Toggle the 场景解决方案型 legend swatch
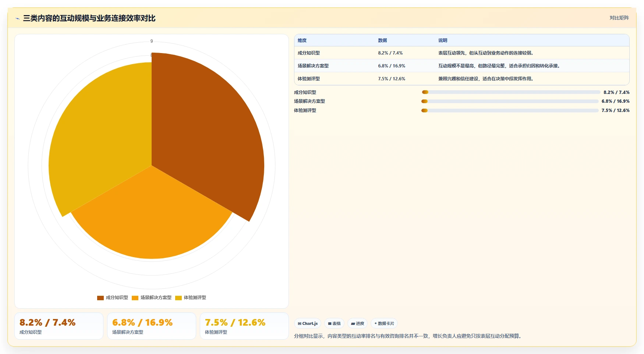The image size is (644, 354). [135, 298]
